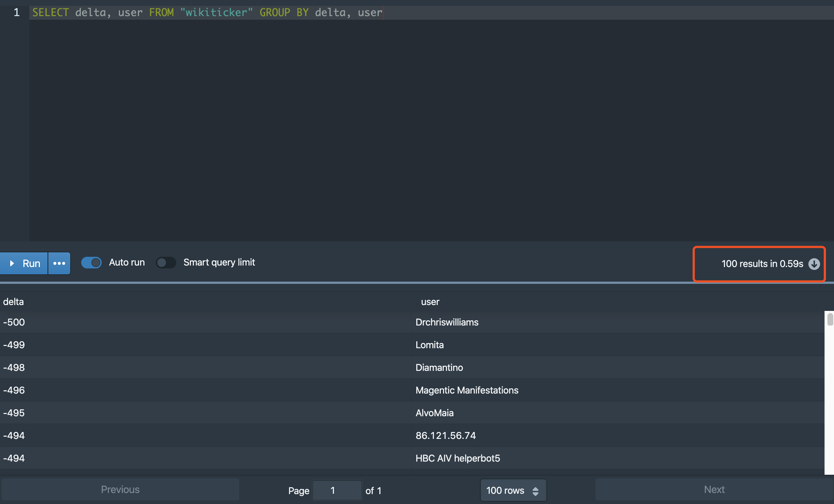
Task: Click the 100 results in 0.59s label
Action: click(762, 264)
